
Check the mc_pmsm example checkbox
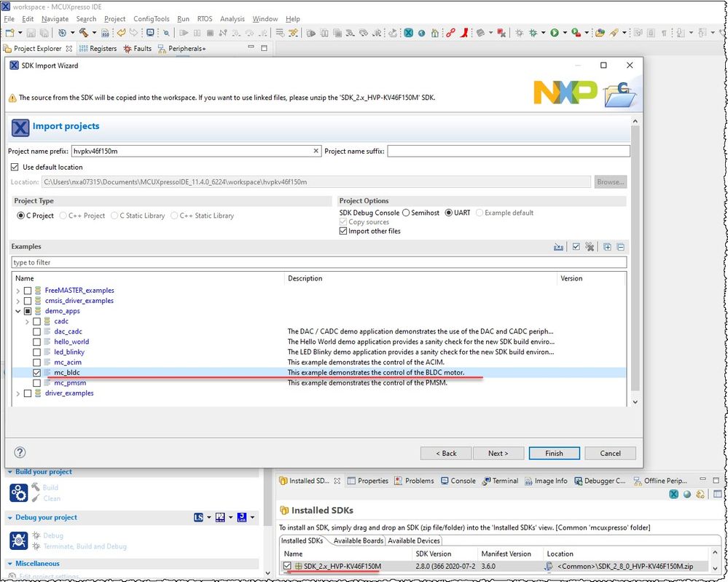(x=36, y=383)
